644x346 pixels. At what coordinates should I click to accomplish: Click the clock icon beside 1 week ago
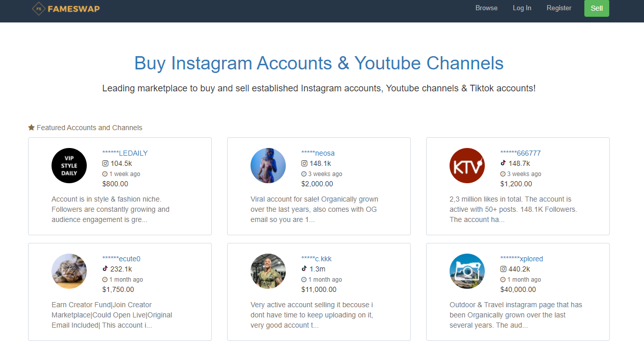click(105, 174)
